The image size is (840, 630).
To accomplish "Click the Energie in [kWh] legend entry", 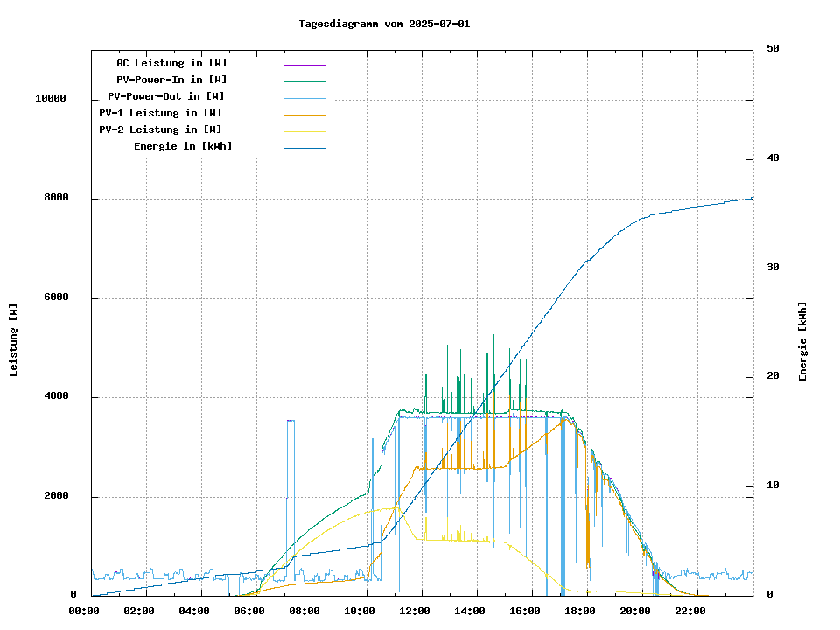I will pos(183,146).
